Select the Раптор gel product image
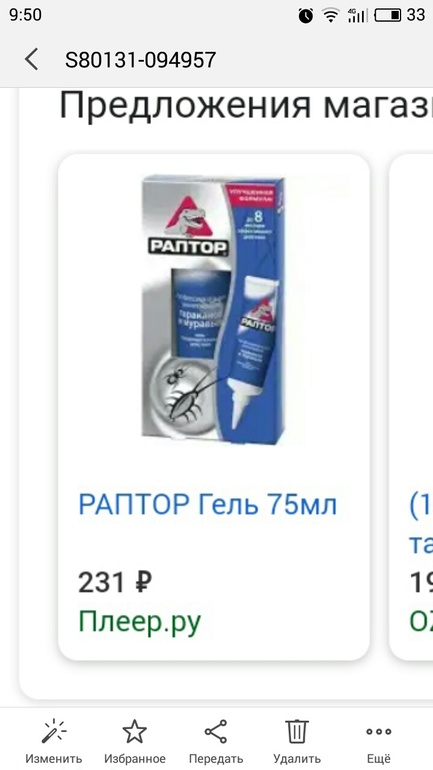This screenshot has height=770, width=433. click(x=213, y=306)
